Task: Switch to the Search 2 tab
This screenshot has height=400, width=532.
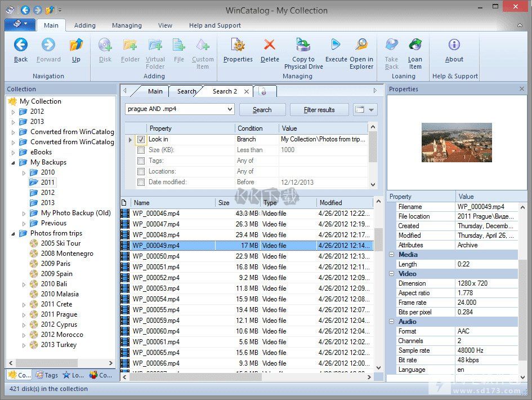Action: (x=225, y=91)
